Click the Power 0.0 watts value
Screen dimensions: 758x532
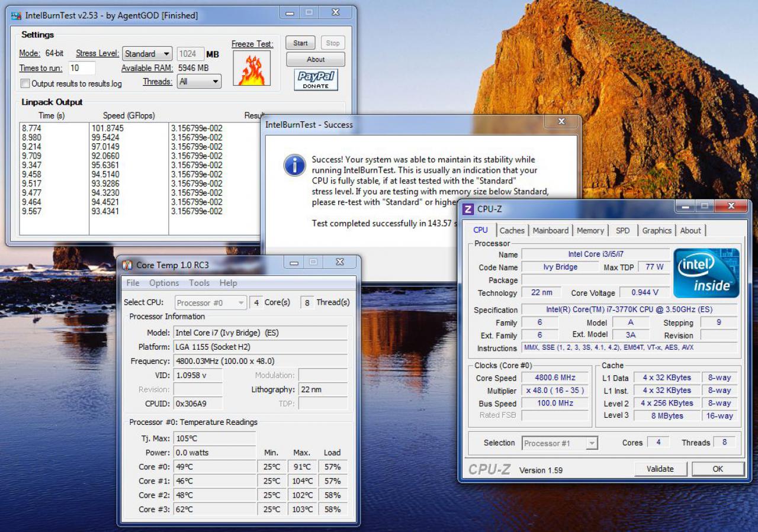[215, 453]
